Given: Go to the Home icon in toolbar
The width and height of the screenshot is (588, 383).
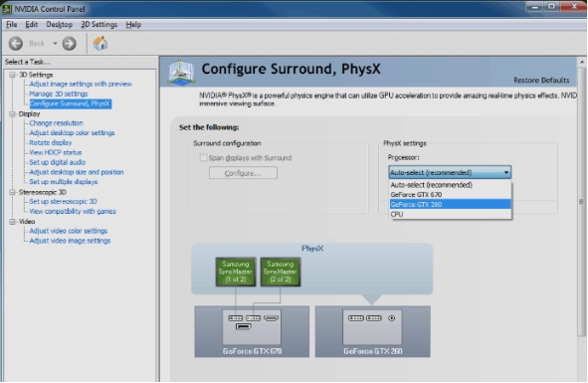Looking at the screenshot, I should (100, 44).
